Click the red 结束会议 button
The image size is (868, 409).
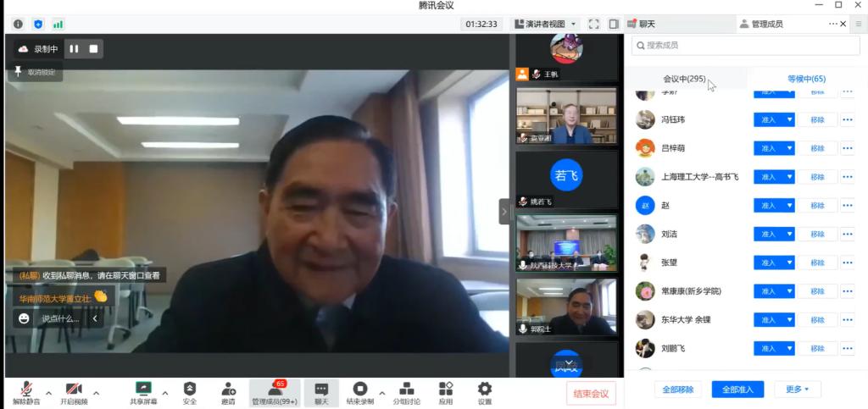point(591,393)
